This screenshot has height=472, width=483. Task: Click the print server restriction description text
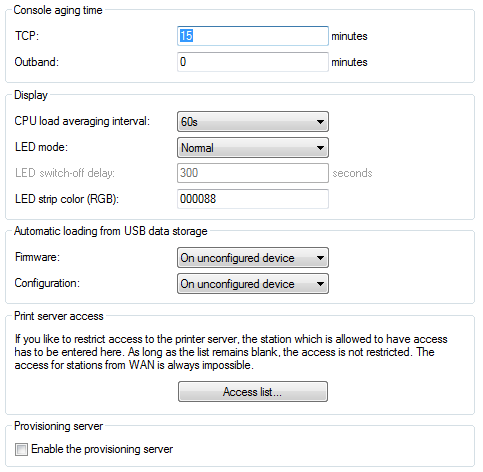click(x=231, y=352)
